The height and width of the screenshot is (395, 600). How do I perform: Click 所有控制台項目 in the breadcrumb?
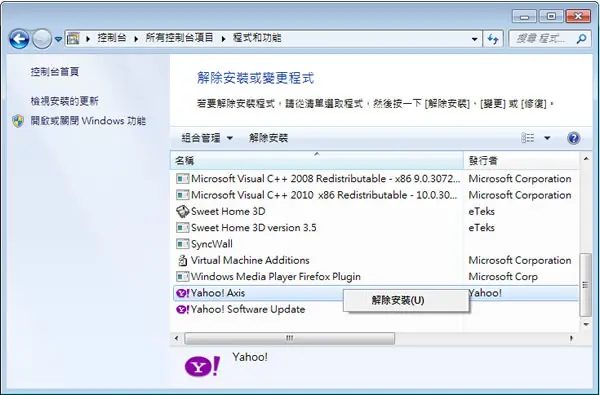click(179, 38)
